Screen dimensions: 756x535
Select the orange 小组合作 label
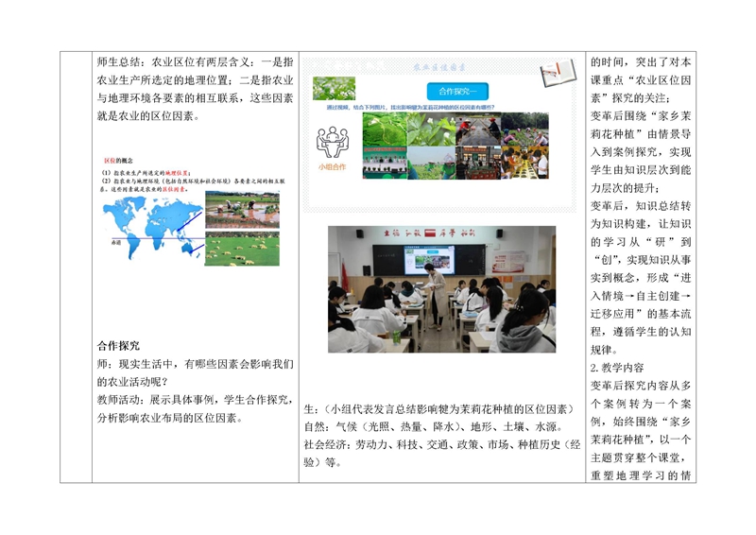pos(333,167)
